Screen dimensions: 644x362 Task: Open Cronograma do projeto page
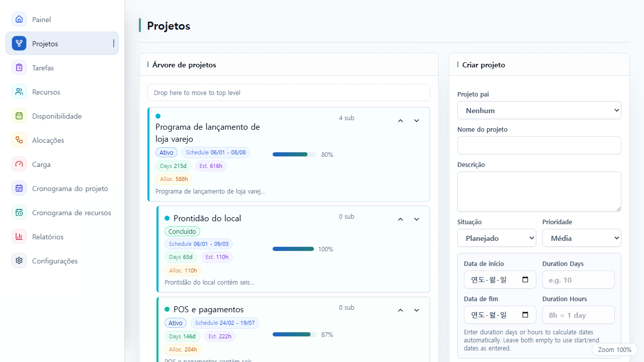(62, 189)
